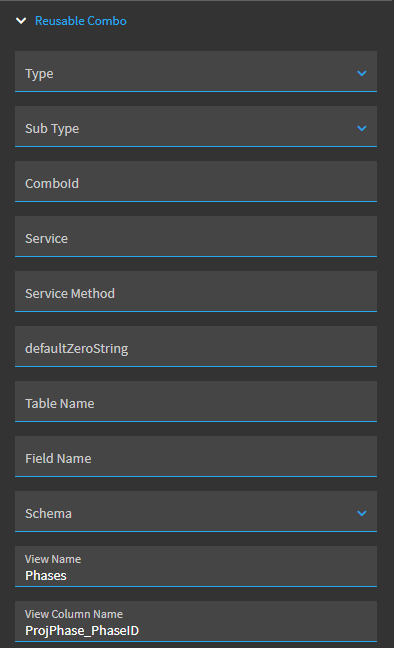Click the Type field label area
The image size is (394, 648).
pos(39,74)
